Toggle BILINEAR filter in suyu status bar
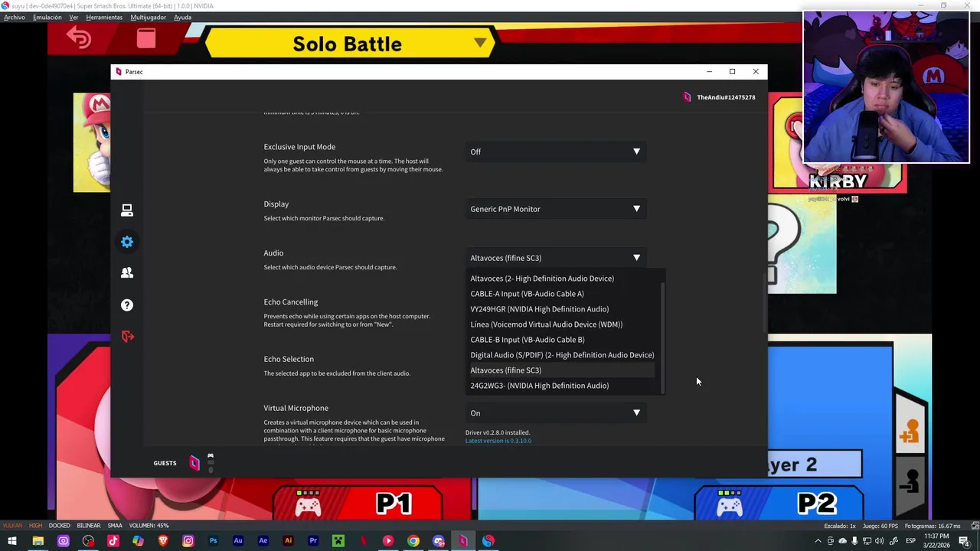 [x=89, y=526]
